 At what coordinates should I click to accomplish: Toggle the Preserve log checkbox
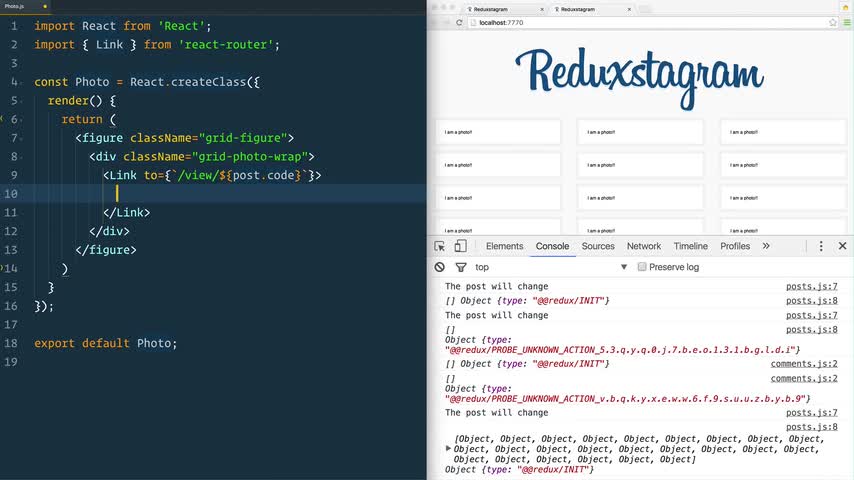(642, 266)
